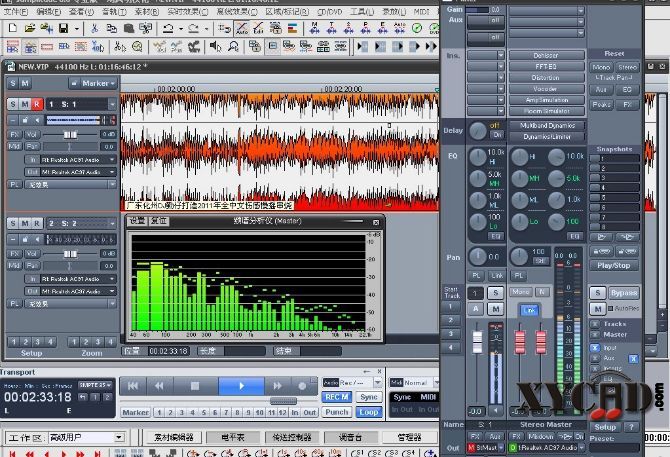This screenshot has width=670, height=457.
Task: Mute track 1 with M button
Action: pyautogui.click(x=25, y=104)
